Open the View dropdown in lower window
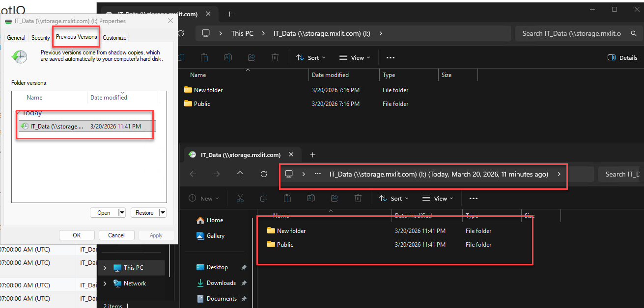Image resolution: width=644 pixels, height=308 pixels. 437,198
